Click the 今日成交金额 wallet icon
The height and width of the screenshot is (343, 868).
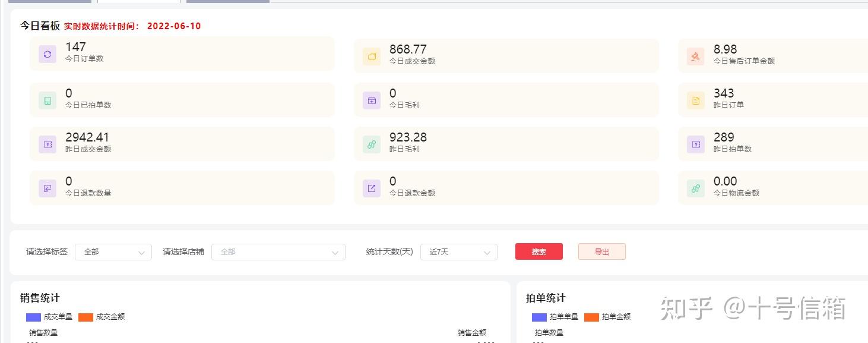(372, 56)
